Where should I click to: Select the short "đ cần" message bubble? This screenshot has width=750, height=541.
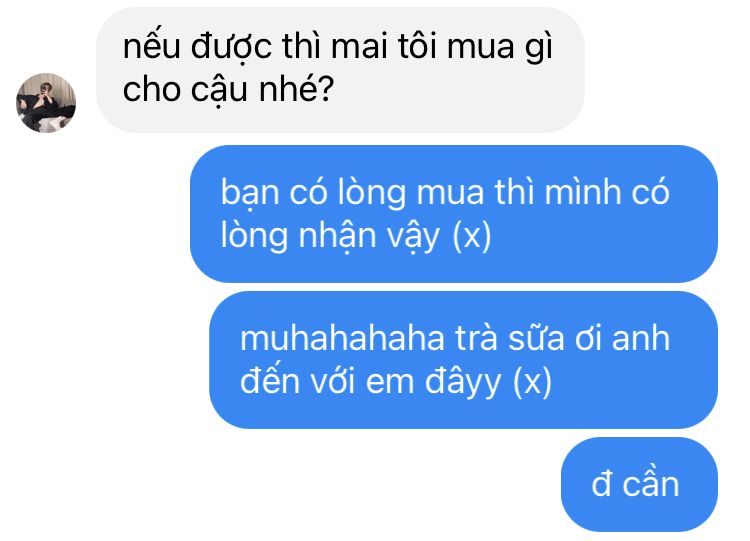tap(639, 484)
